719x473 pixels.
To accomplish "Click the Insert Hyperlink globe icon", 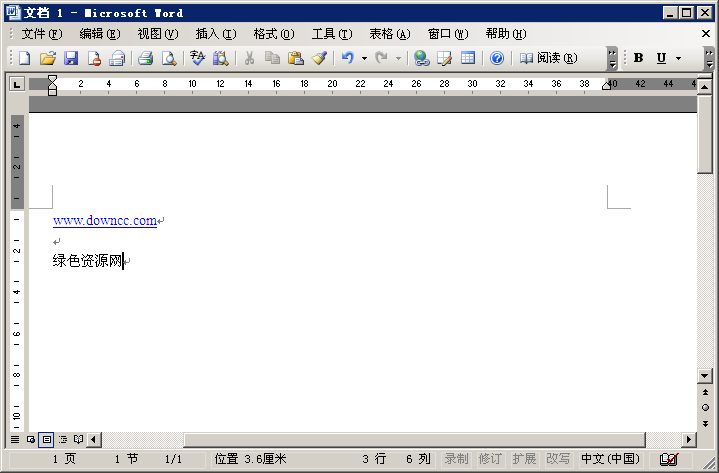I will pyautogui.click(x=421, y=58).
